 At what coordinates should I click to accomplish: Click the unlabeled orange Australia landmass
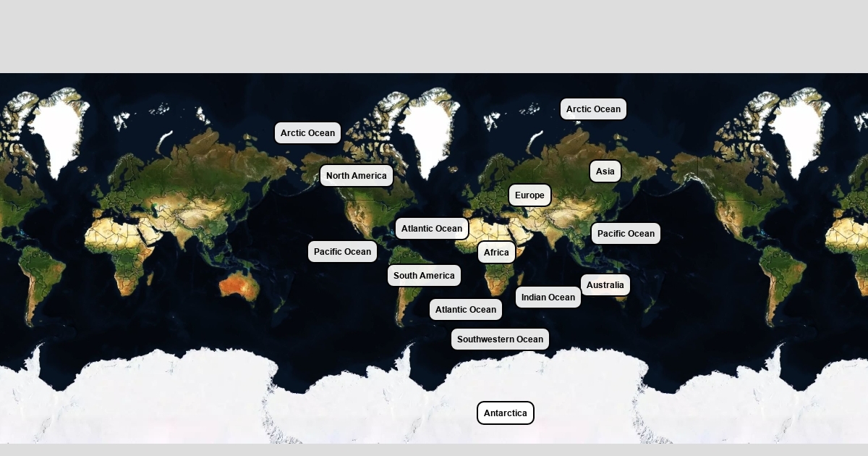point(239,286)
